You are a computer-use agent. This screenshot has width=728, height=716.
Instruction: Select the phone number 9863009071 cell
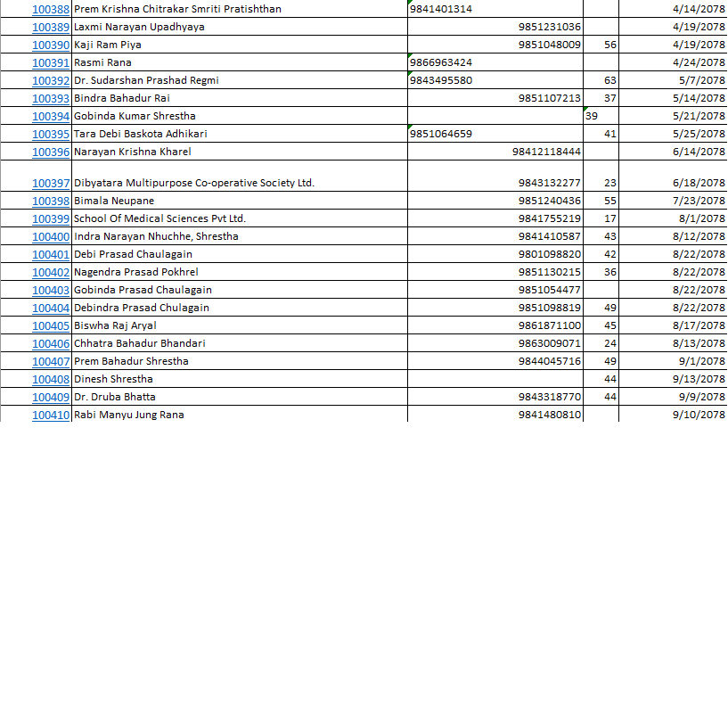(549, 343)
